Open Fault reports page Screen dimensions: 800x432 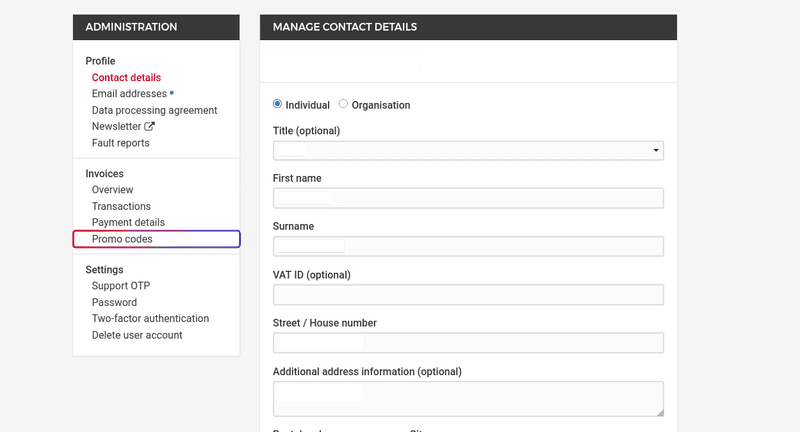click(x=120, y=143)
